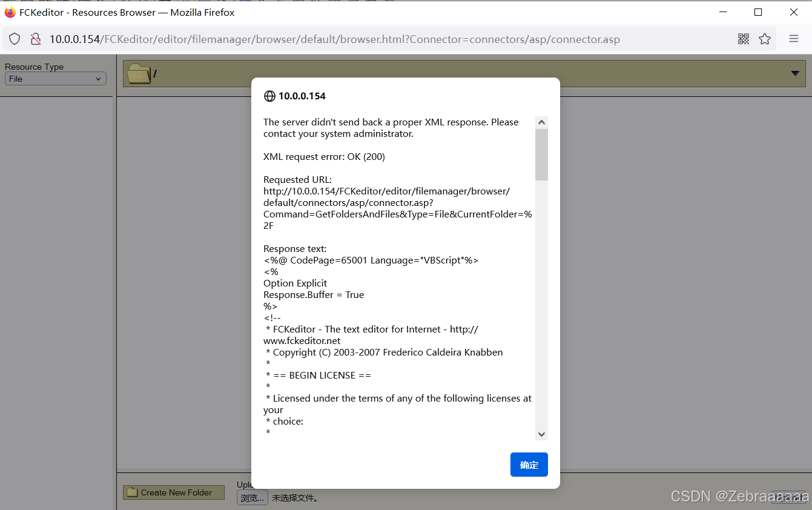Screen dimensions: 812x510
Task: Open the Firefox hamburger menu
Action: 794,39
